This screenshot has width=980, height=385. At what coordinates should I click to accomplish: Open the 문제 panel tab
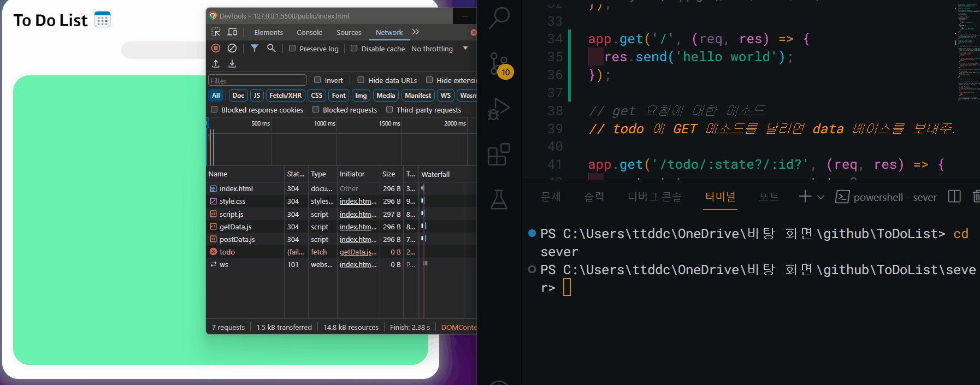point(551,197)
